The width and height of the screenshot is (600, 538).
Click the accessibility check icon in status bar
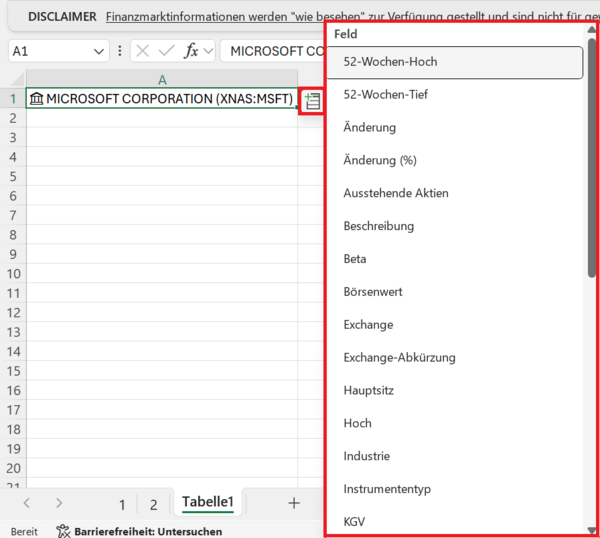(x=63, y=531)
